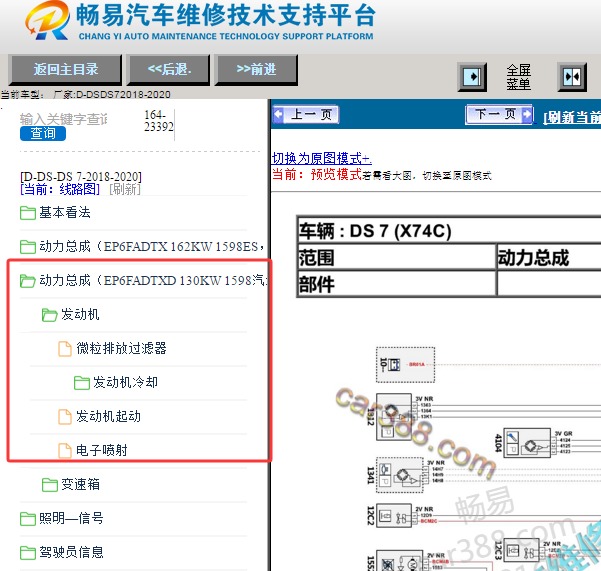The image size is (601, 571).
Task: Click the 返回主目录 button
Action: click(65, 69)
